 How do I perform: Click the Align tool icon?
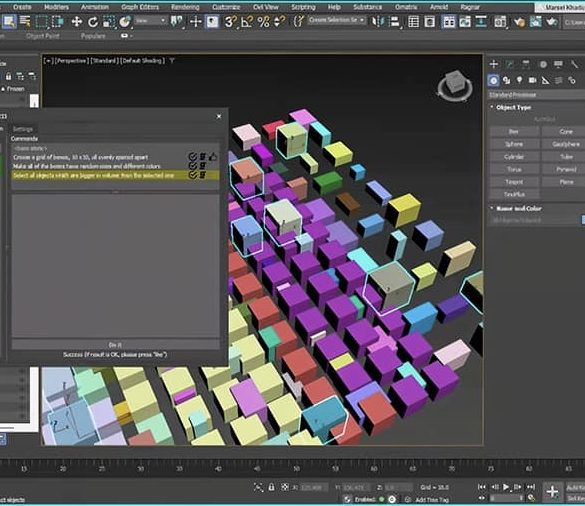(x=394, y=22)
